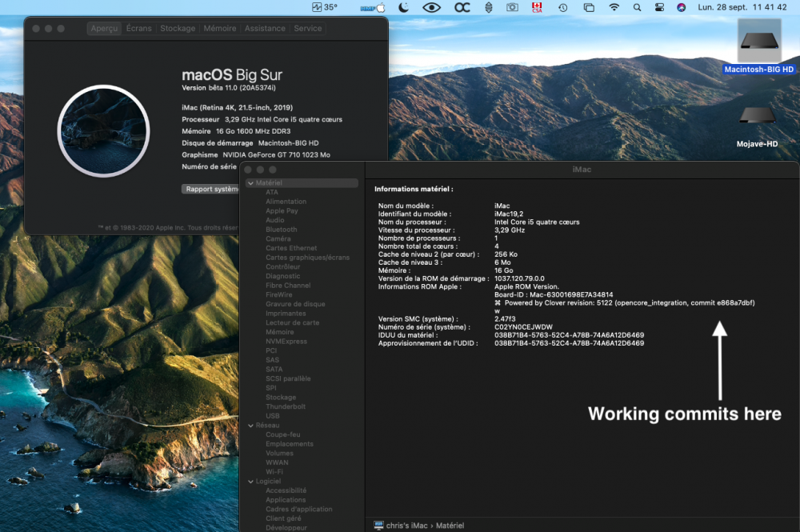Image resolution: width=800 pixels, height=532 pixels.
Task: Select Coupe-feu under Réseau
Action: click(282, 434)
